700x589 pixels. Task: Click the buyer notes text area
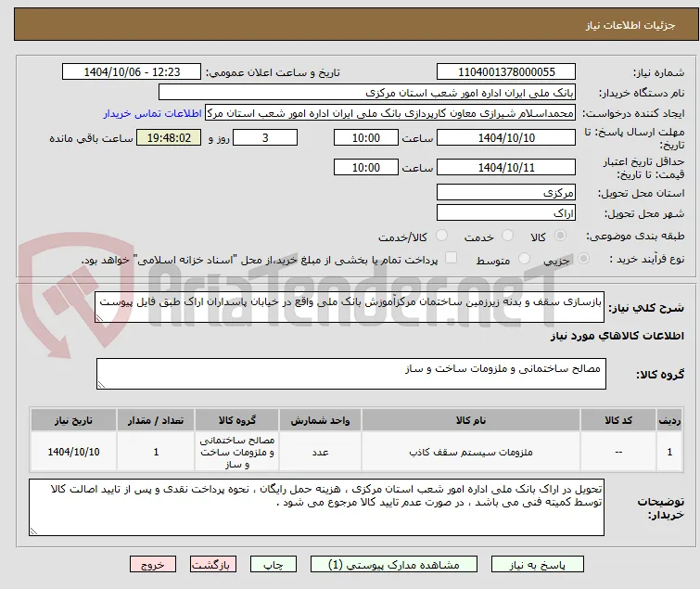[x=316, y=507]
